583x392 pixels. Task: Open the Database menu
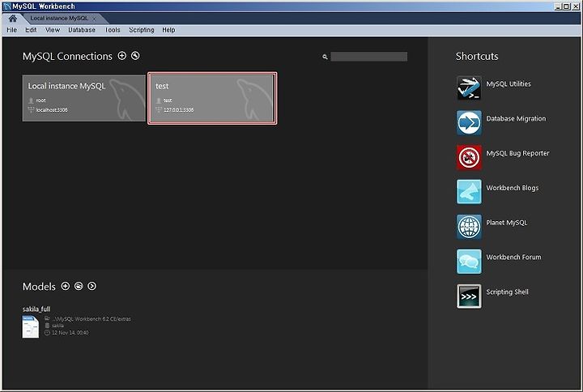tap(82, 30)
